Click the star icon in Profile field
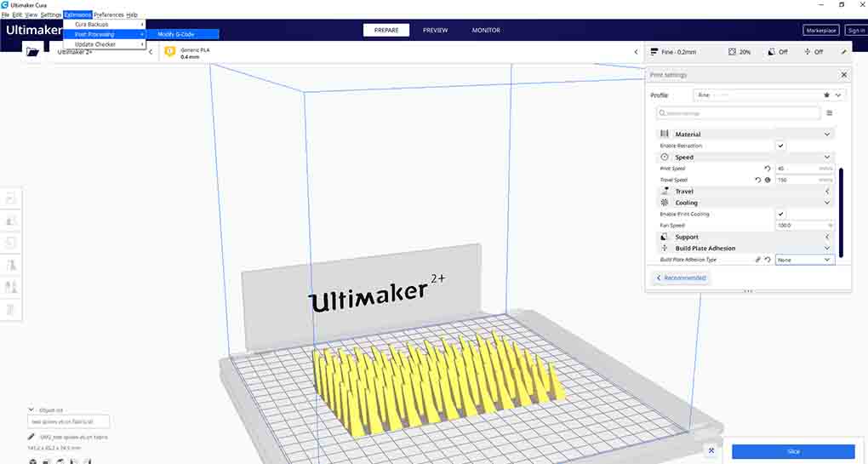Viewport: 868px width, 464px height. (826, 95)
